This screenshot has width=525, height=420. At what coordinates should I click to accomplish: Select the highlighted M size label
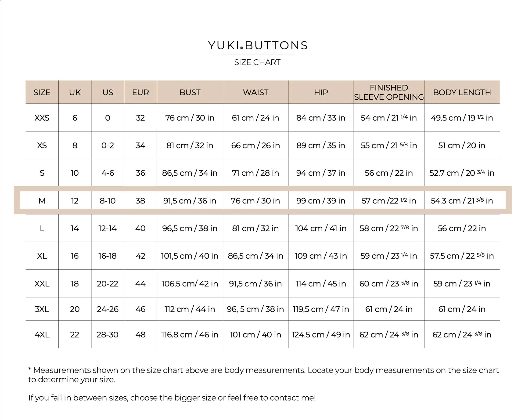coord(42,201)
